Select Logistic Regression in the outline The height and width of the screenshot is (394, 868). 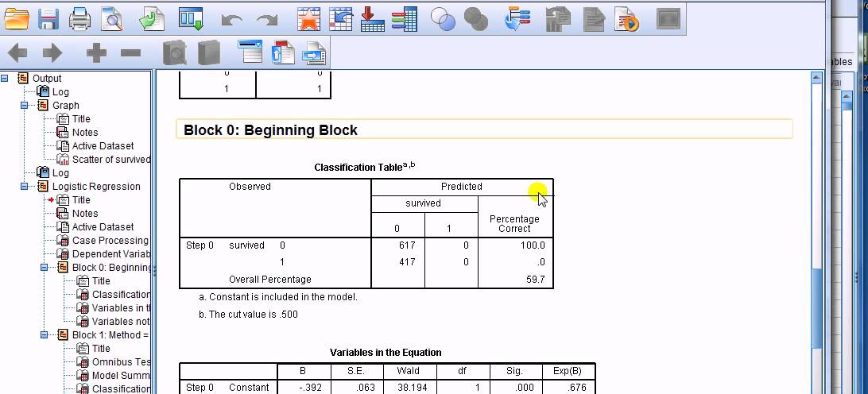96,187
